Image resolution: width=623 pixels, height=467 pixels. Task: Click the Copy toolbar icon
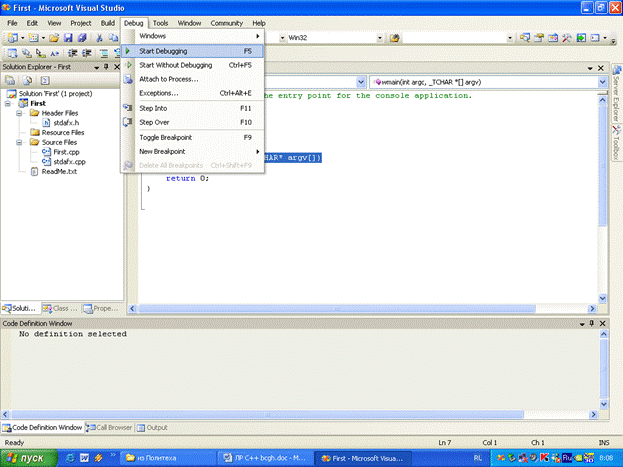[x=114, y=38]
